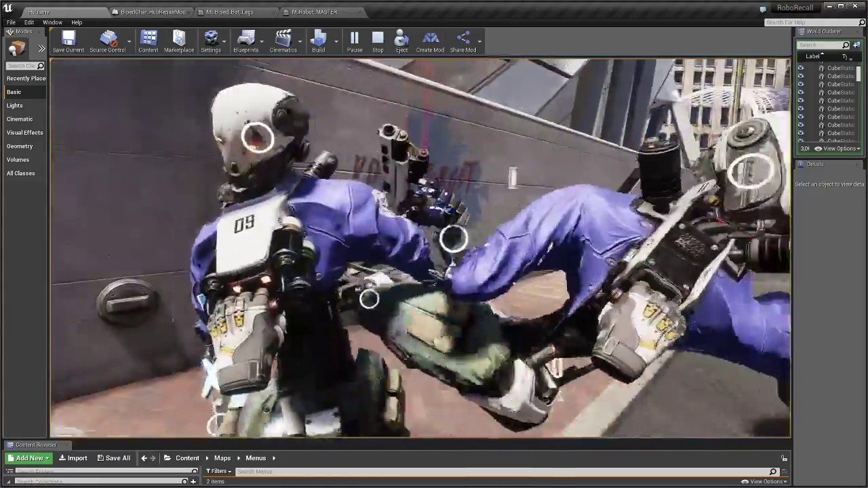Click the World Outliner scrollbar
Viewport: 868px width, 488px height.
859,73
